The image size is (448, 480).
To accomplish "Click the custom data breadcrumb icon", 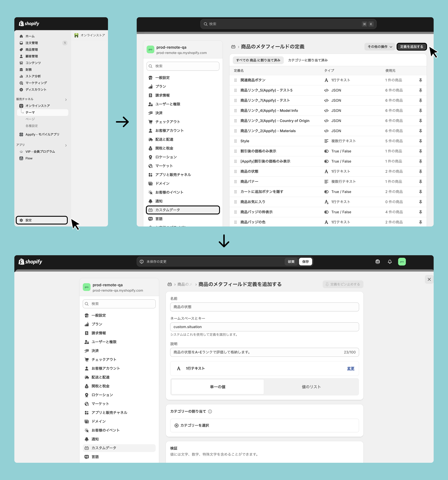I will point(233,47).
